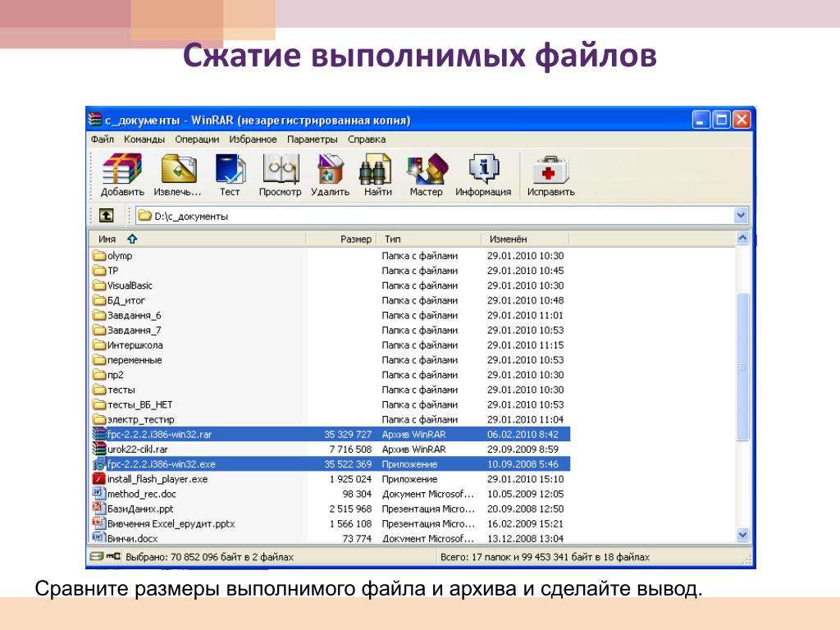Open the Операции menu

coord(197,139)
